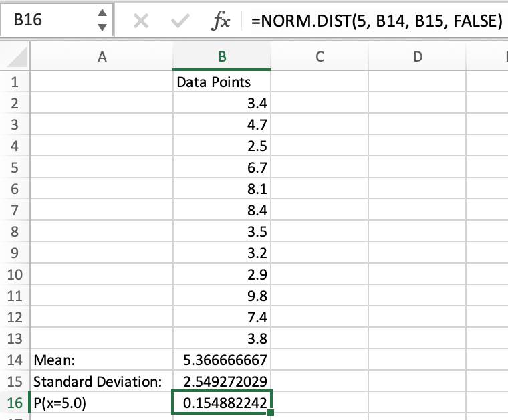The image size is (508, 420).
Task: Click the Name Box showing B16
Action: pos(47,21)
